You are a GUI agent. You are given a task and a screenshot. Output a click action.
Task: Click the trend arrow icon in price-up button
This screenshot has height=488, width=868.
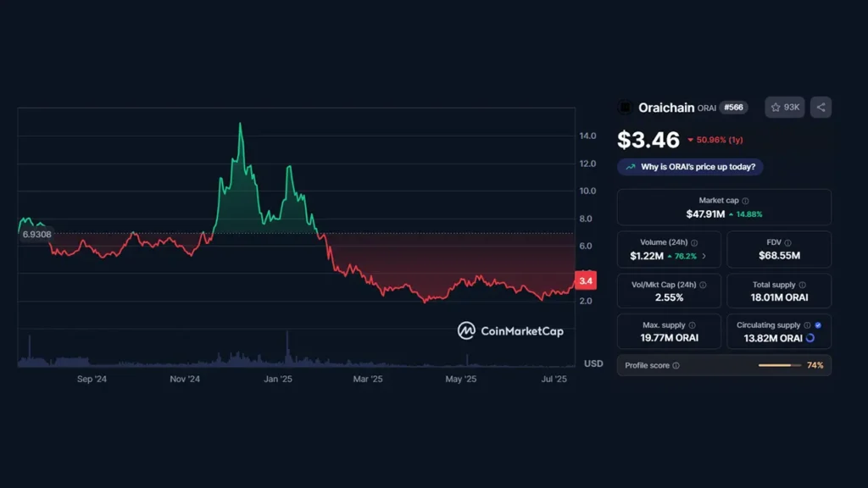click(631, 167)
